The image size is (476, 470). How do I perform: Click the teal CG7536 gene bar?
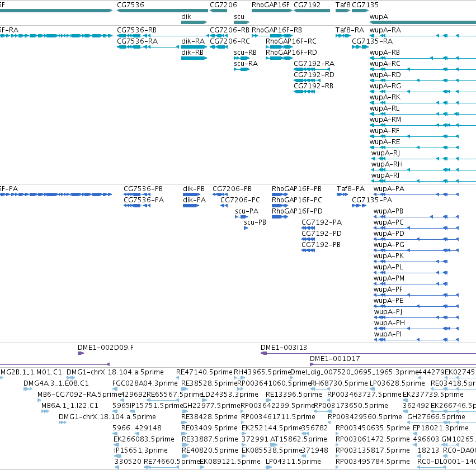162,11
